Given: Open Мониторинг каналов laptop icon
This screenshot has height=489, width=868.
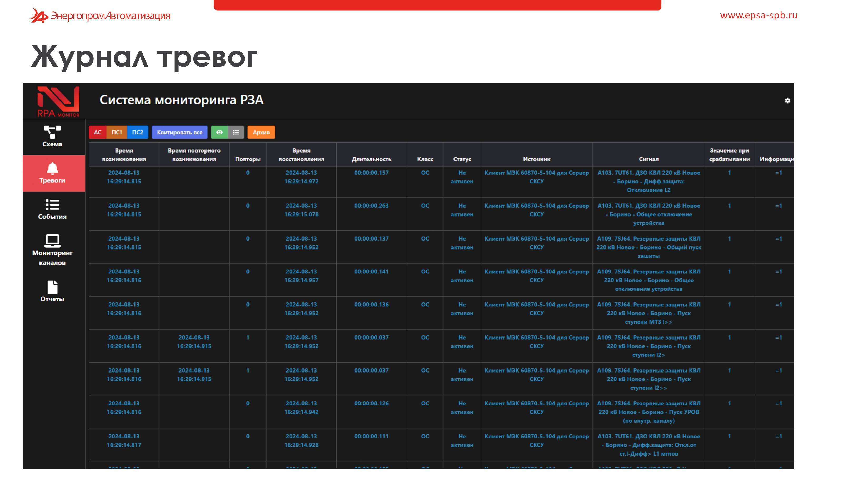Looking at the screenshot, I should click(52, 241).
